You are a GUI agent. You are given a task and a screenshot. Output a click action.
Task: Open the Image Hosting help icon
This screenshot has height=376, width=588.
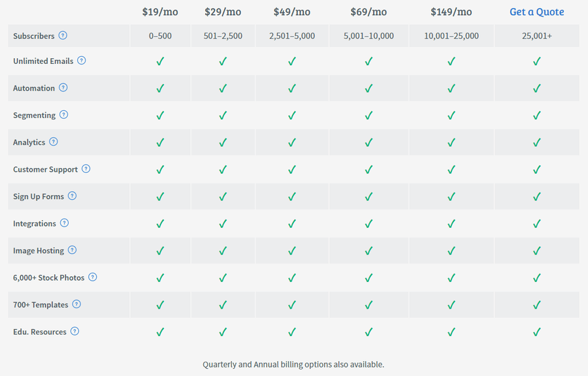click(72, 250)
